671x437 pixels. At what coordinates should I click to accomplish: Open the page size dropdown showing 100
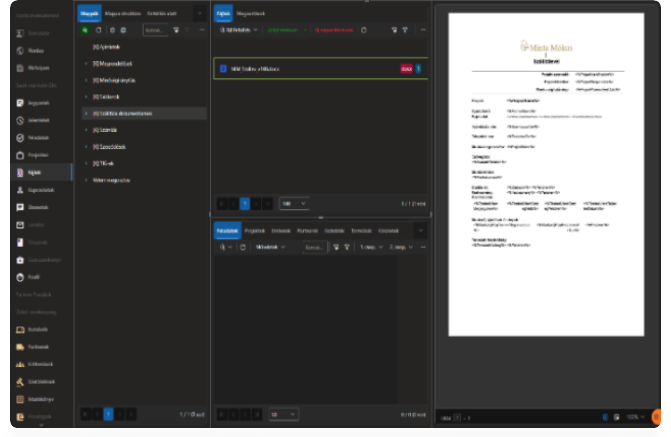[x=294, y=203]
